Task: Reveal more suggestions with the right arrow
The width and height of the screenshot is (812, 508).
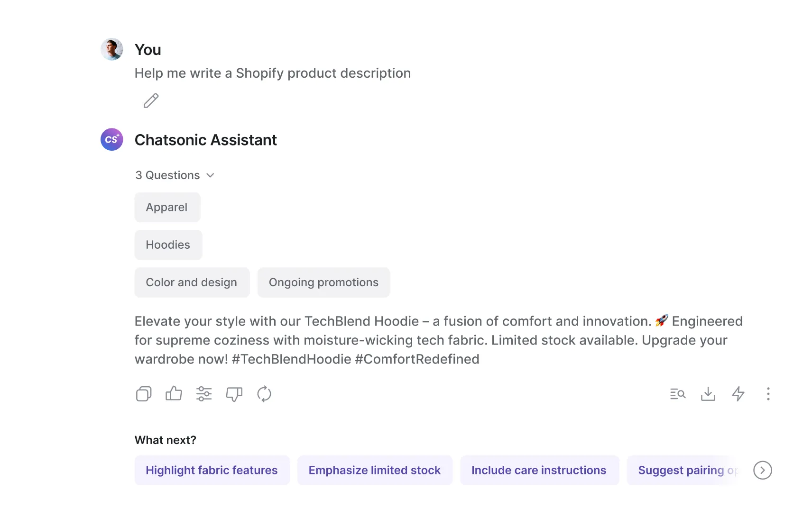Action: pos(762,470)
